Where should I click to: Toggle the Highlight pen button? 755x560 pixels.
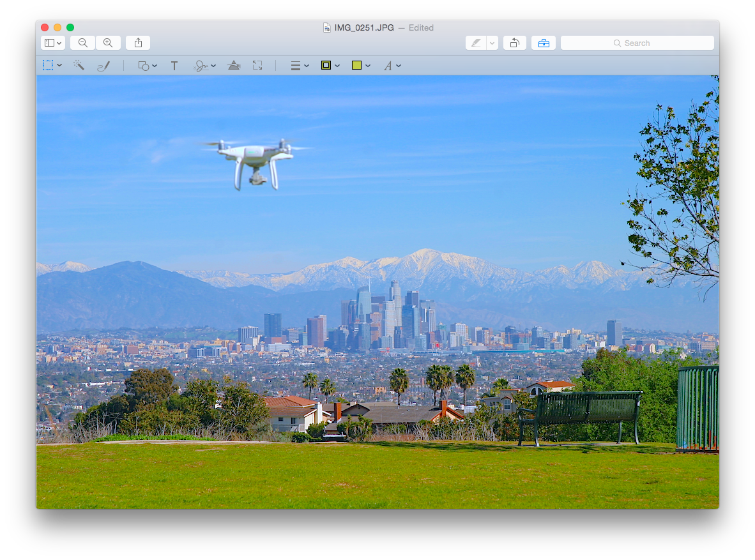tap(476, 43)
